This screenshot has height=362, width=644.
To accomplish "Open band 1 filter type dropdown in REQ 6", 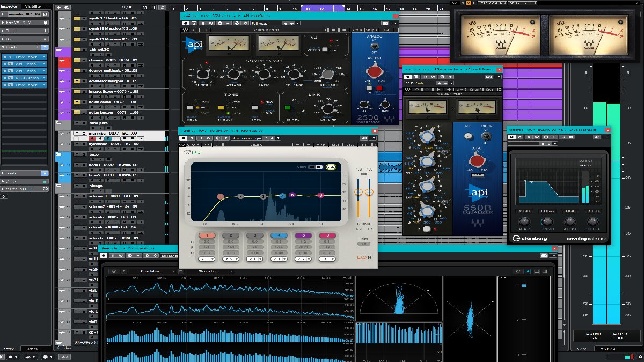I will coord(207,259).
